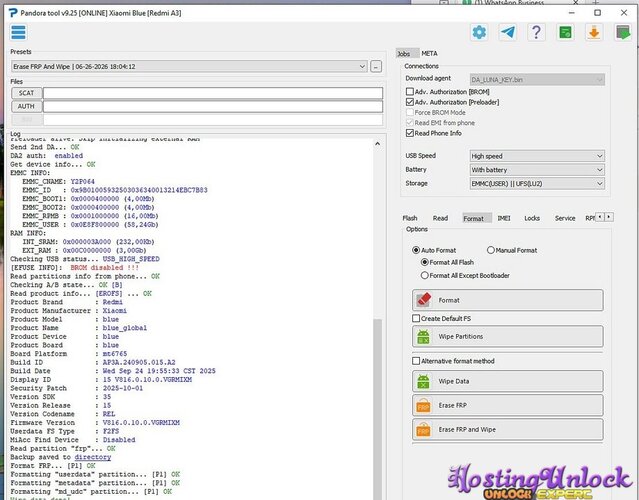Click the 'blue_global' product name value

[x=125, y=328]
